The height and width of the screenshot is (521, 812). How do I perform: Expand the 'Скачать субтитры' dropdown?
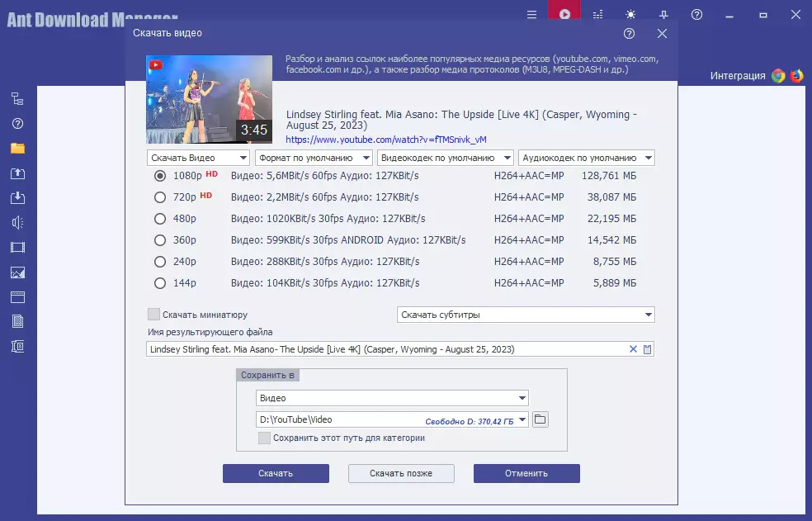[525, 315]
